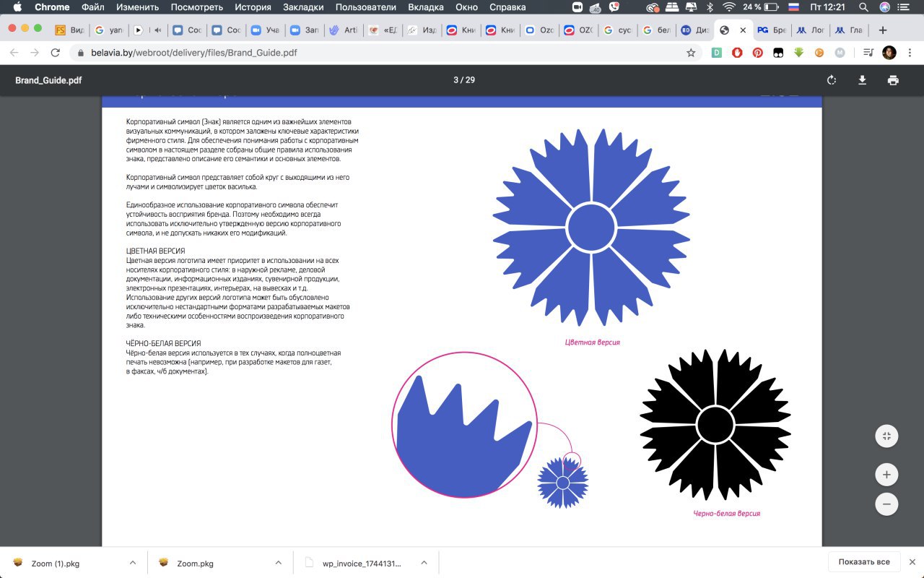Image resolution: width=924 pixels, height=578 pixels.
Task: Click the Показать все button
Action: 864,562
